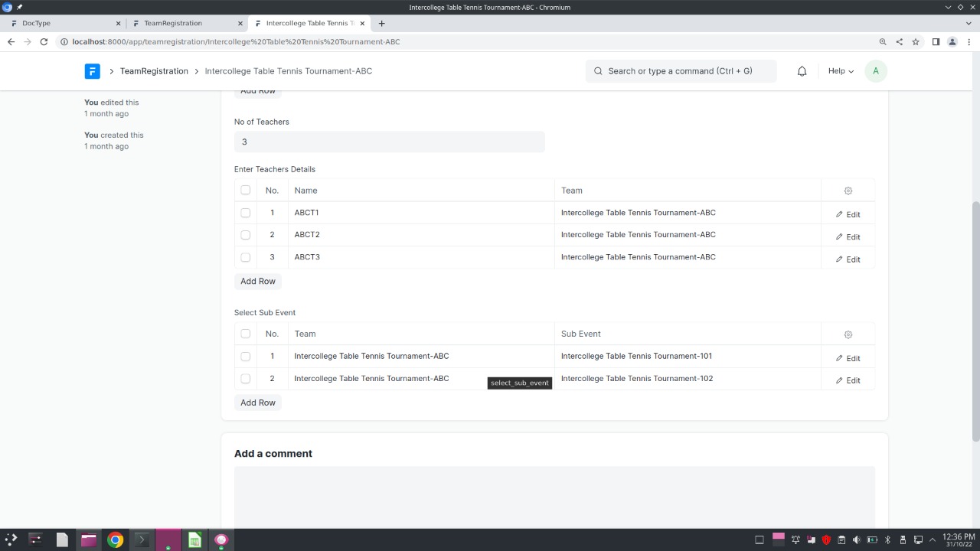Edit the Tournament-101 sub event row

[x=848, y=358]
